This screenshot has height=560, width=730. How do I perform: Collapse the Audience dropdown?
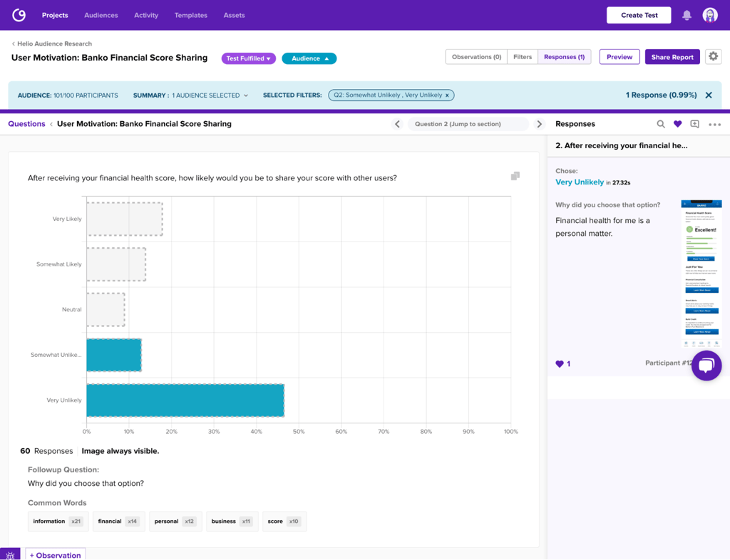(x=309, y=58)
